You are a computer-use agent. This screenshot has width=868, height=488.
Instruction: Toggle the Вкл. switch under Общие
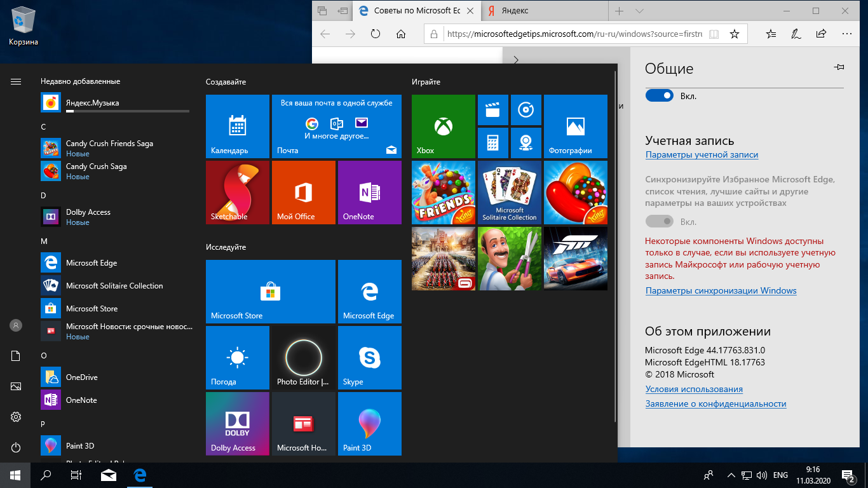click(659, 95)
